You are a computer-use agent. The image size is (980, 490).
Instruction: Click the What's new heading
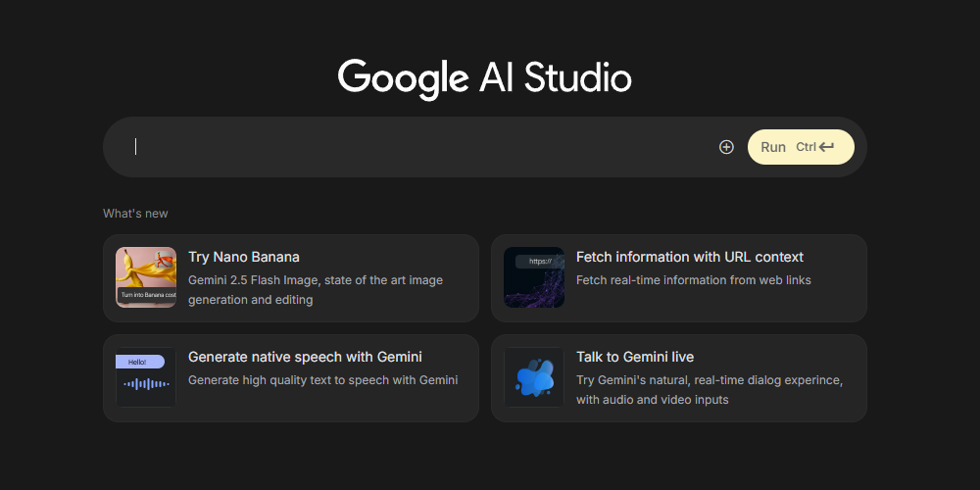tap(135, 214)
